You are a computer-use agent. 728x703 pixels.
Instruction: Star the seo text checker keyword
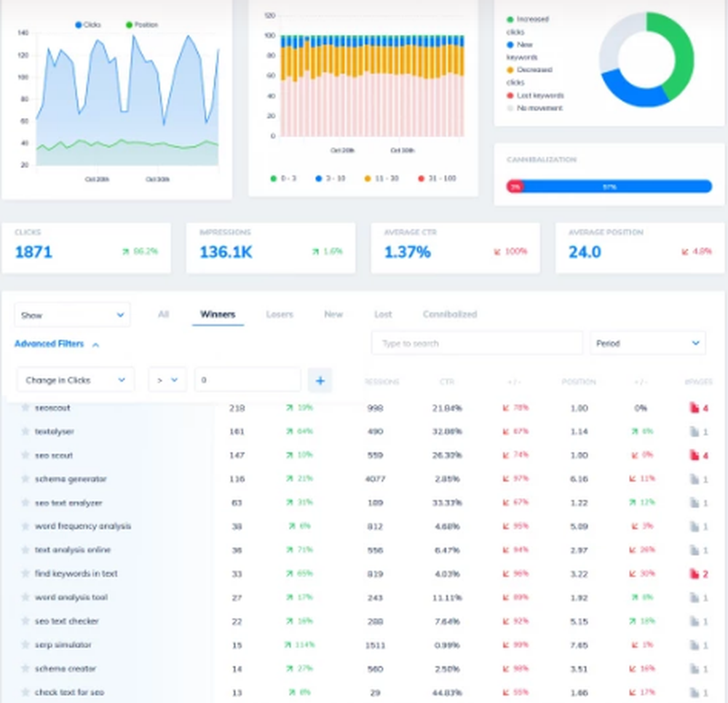click(25, 621)
